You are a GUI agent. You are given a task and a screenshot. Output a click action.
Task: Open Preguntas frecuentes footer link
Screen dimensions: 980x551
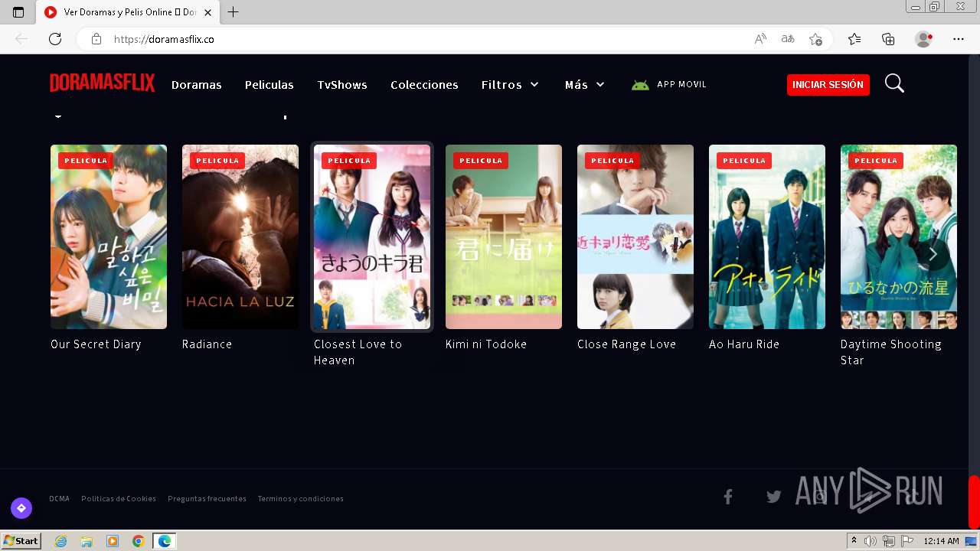click(x=207, y=499)
